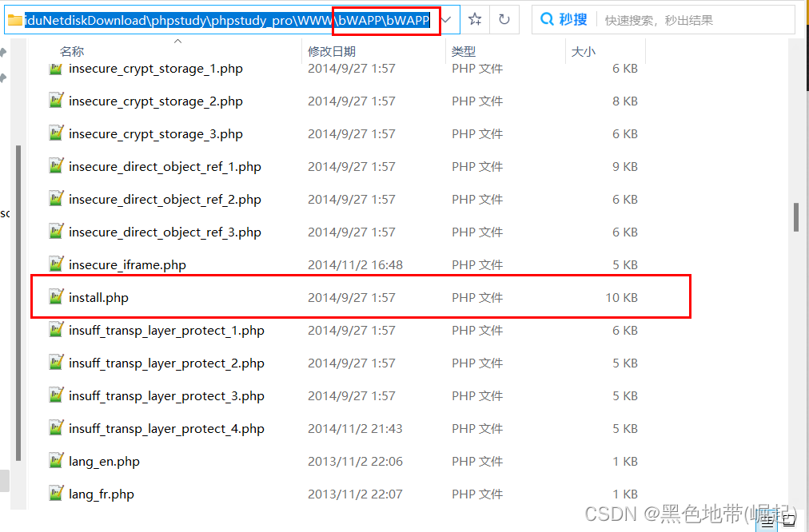809x532 pixels.
Task: Click icon of insuff_transp_layer_protect_1.php
Action: 56,329
